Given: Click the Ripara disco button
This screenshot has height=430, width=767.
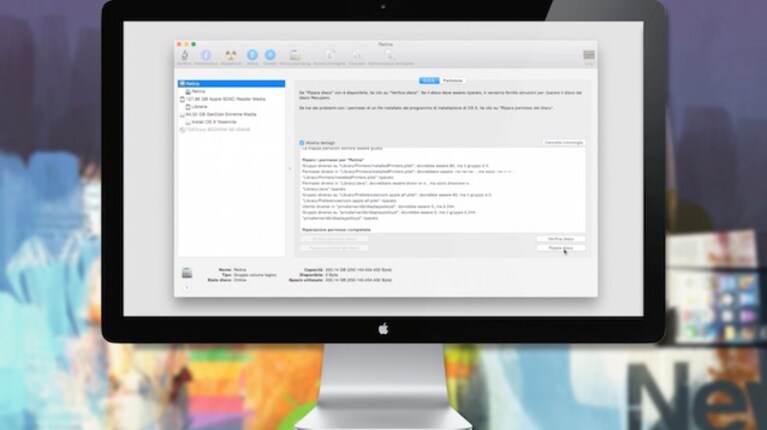Looking at the screenshot, I should click(561, 248).
